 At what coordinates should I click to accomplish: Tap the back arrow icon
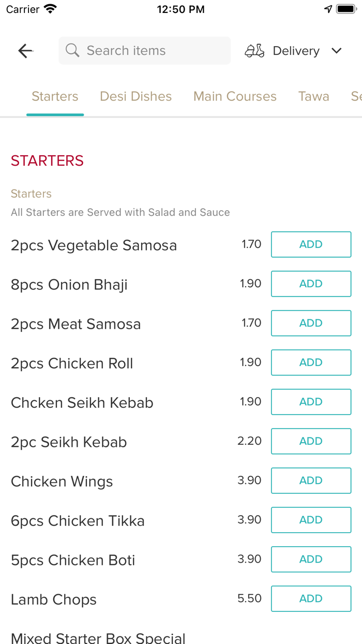point(25,51)
